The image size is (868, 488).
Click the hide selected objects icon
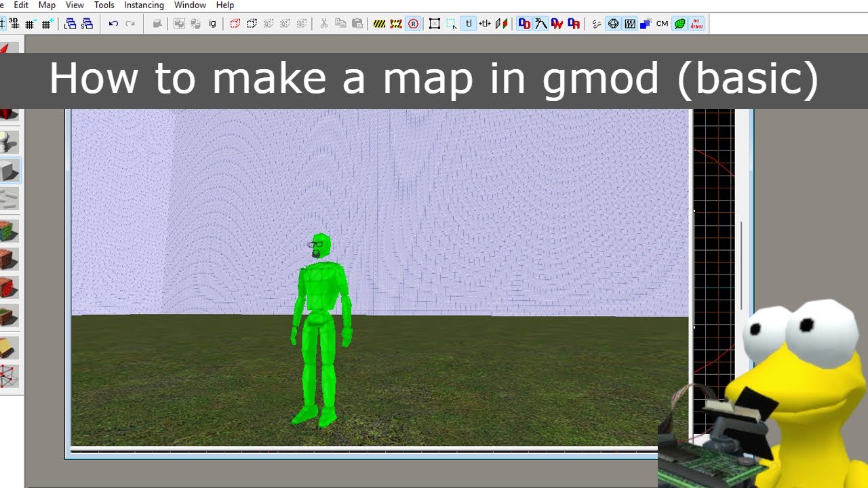pos(235,24)
